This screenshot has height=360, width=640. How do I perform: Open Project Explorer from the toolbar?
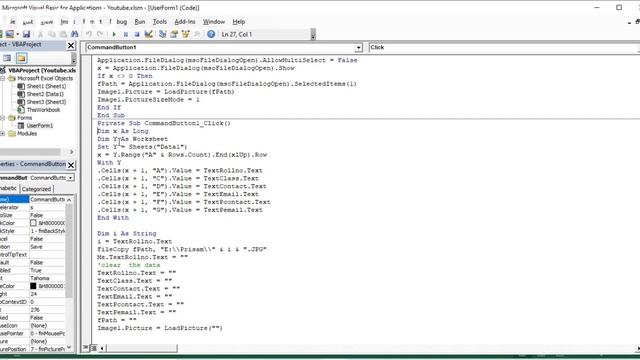(162, 34)
